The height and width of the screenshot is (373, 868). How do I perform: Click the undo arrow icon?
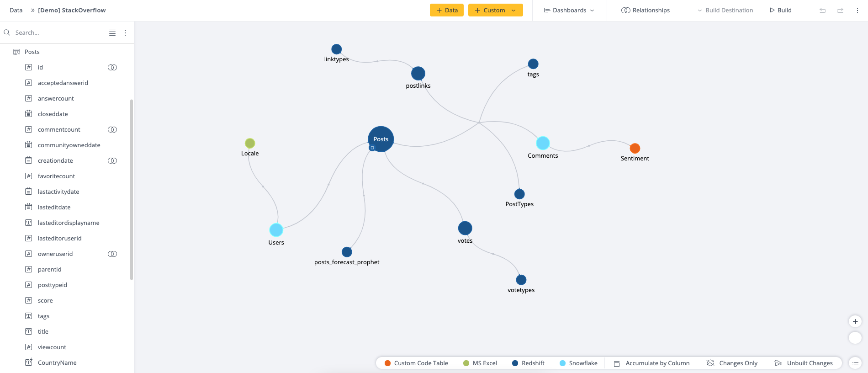(823, 10)
